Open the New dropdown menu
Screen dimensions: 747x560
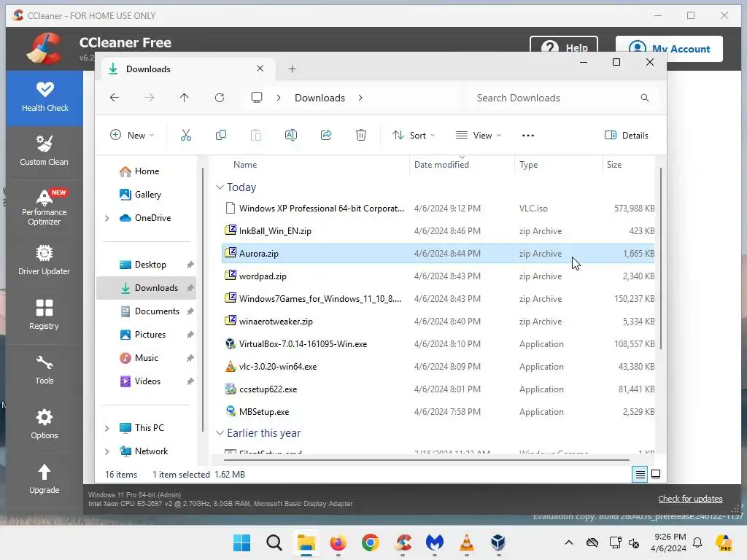132,135
